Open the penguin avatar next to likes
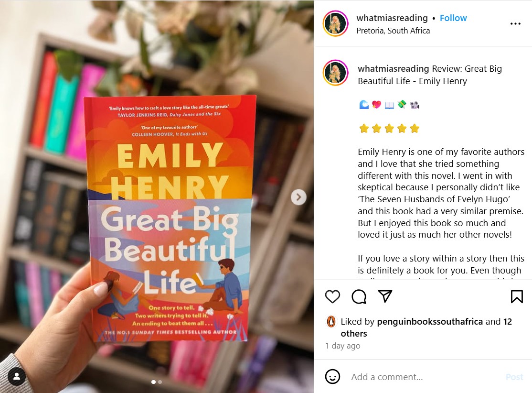The image size is (532, 393). click(331, 321)
